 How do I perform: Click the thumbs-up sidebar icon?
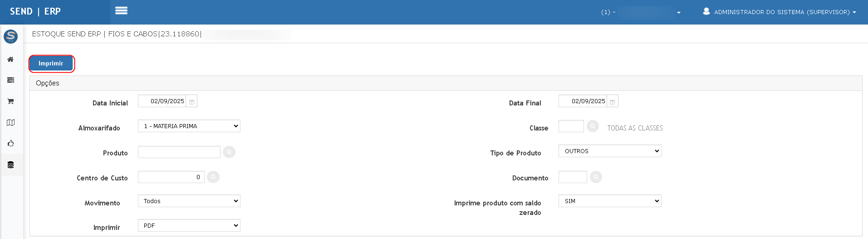(x=10, y=144)
